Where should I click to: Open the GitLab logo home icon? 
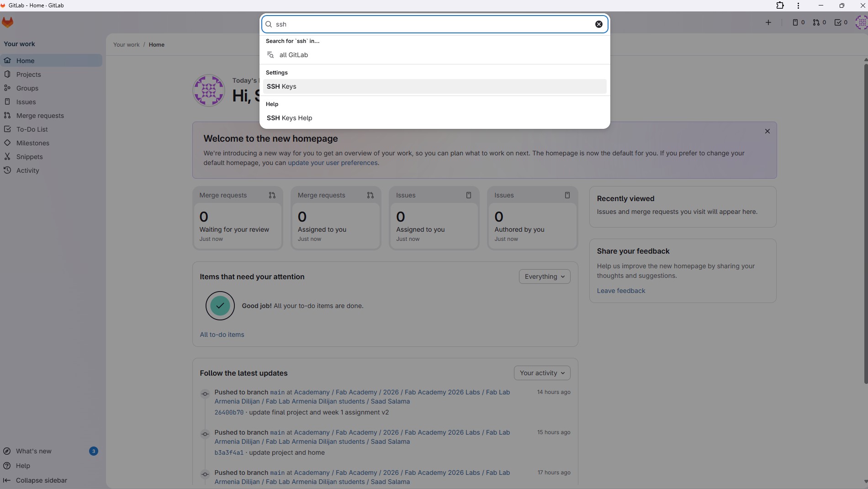[8, 22]
